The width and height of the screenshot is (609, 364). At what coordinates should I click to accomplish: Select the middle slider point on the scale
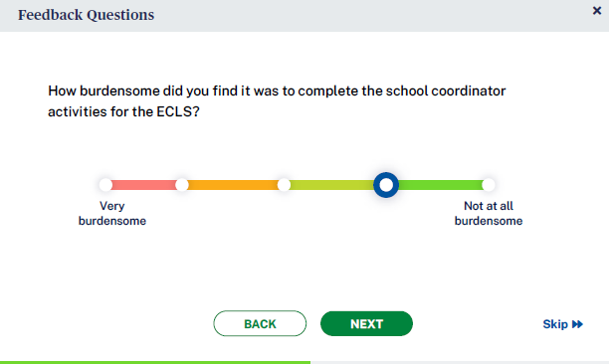pyautogui.click(x=284, y=185)
